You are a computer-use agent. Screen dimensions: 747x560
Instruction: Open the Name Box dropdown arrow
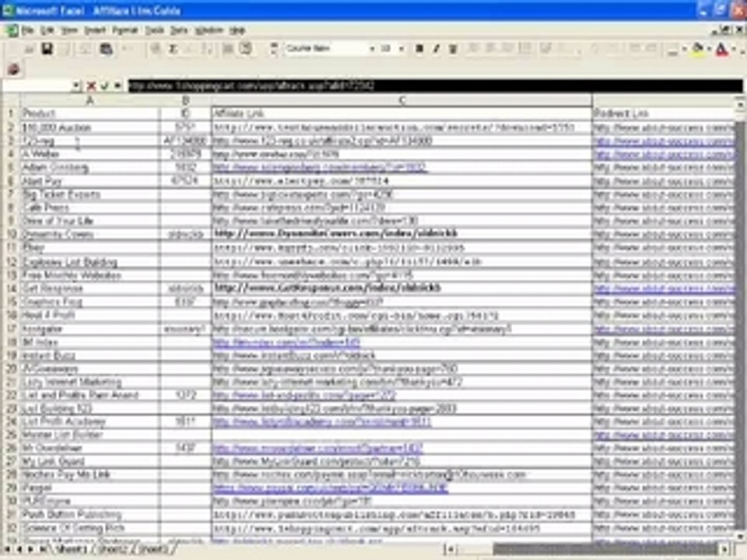click(76, 86)
